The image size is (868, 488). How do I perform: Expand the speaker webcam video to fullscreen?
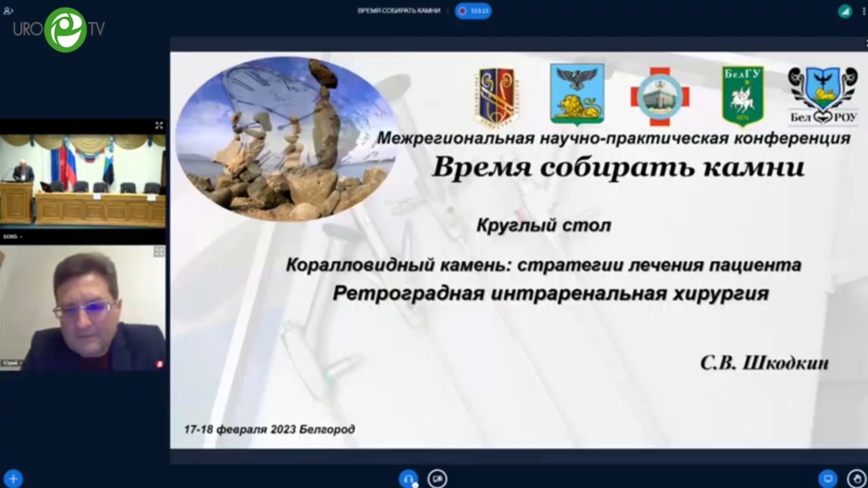tap(159, 252)
